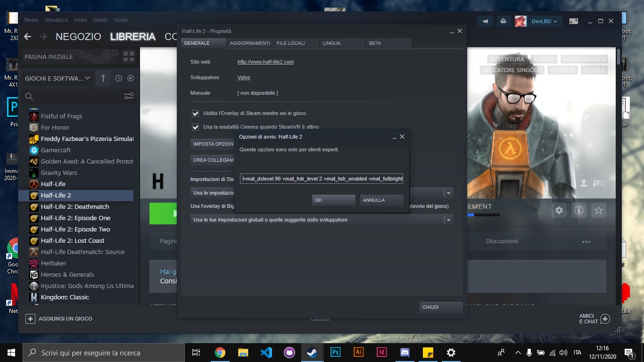Open advanced filter options in library search
This screenshot has width=644, height=362.
129,96
